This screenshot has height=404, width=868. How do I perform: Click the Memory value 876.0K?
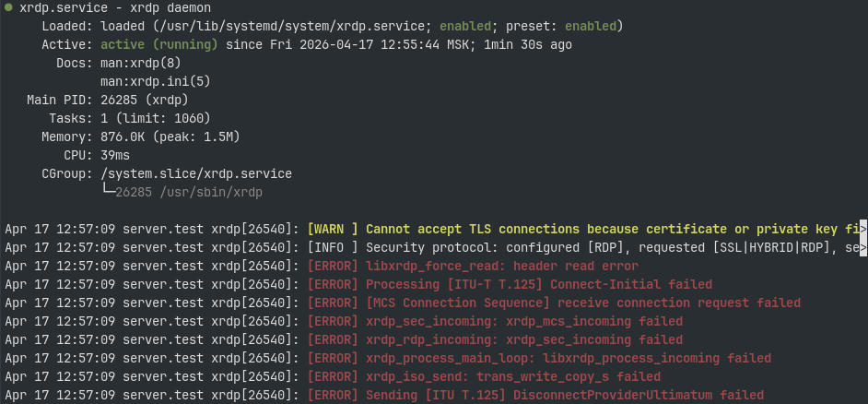pyautogui.click(x=125, y=137)
